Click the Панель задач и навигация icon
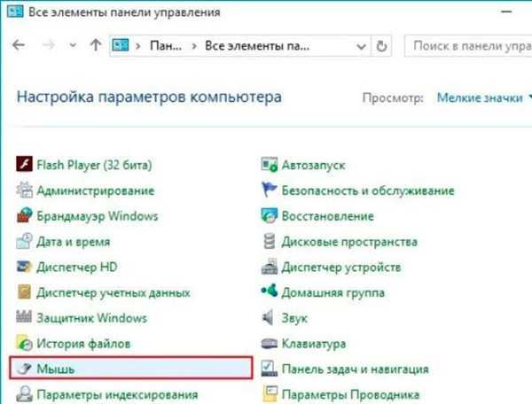532x404 pixels. [x=270, y=369]
